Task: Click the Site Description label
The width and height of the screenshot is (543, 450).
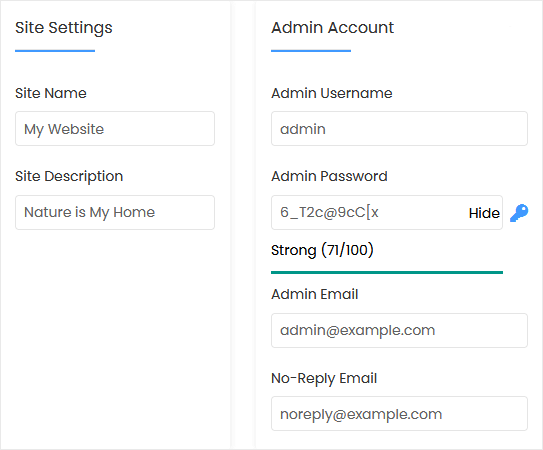Action: tap(69, 176)
